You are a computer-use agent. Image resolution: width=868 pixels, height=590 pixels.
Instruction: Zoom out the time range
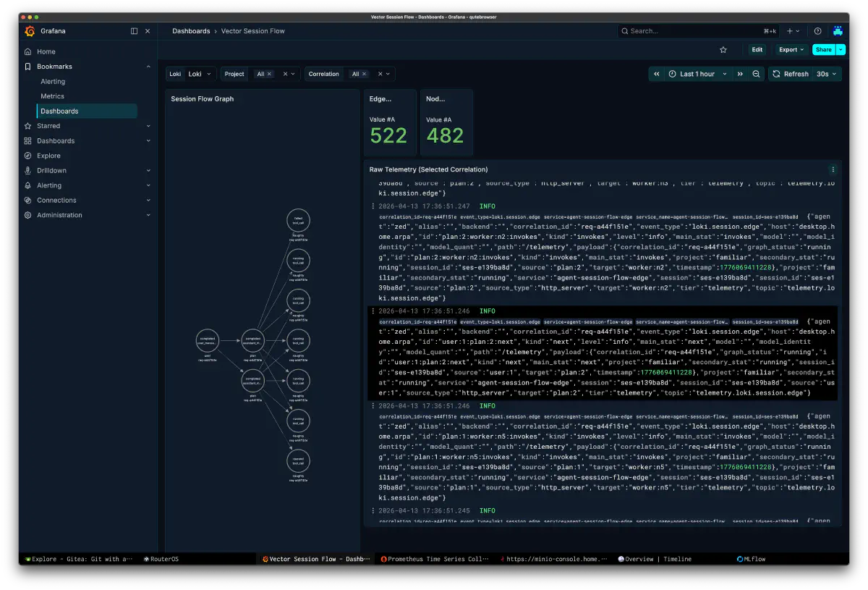(756, 74)
